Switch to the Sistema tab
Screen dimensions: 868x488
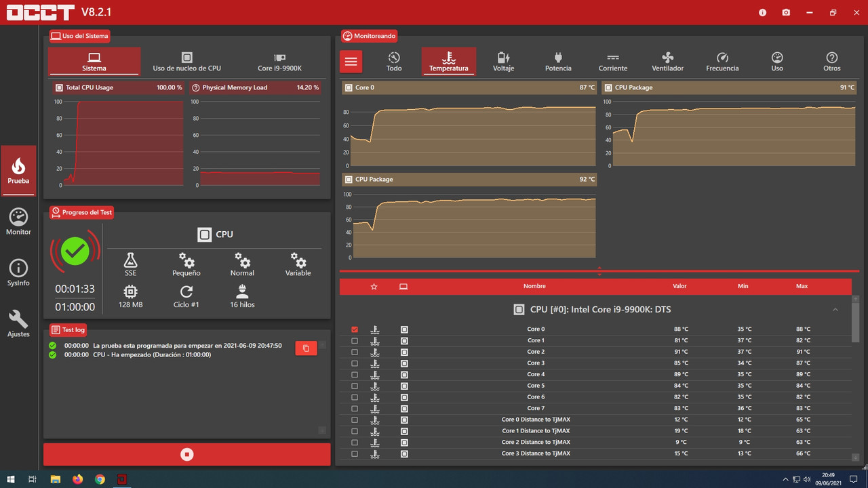click(x=94, y=61)
